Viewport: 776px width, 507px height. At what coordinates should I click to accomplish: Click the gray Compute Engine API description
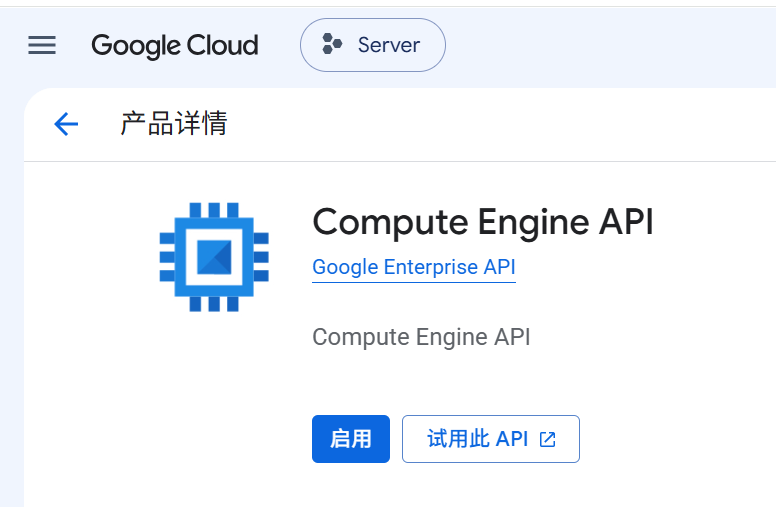click(421, 338)
